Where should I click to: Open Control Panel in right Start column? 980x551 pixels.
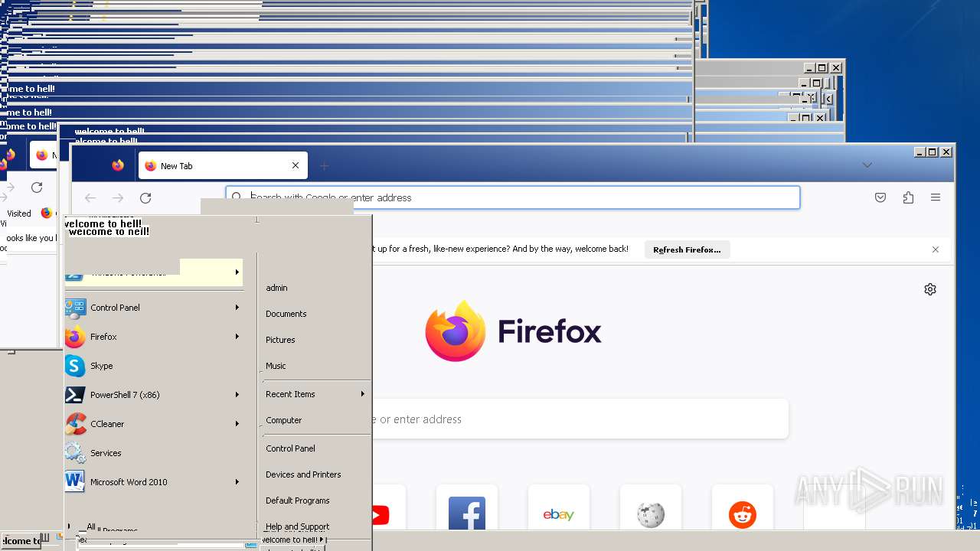pyautogui.click(x=290, y=448)
